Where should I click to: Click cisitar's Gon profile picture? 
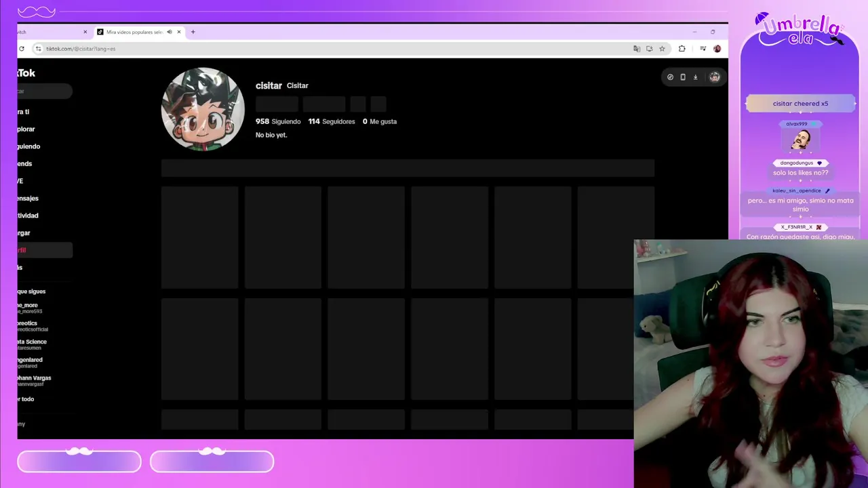203,109
